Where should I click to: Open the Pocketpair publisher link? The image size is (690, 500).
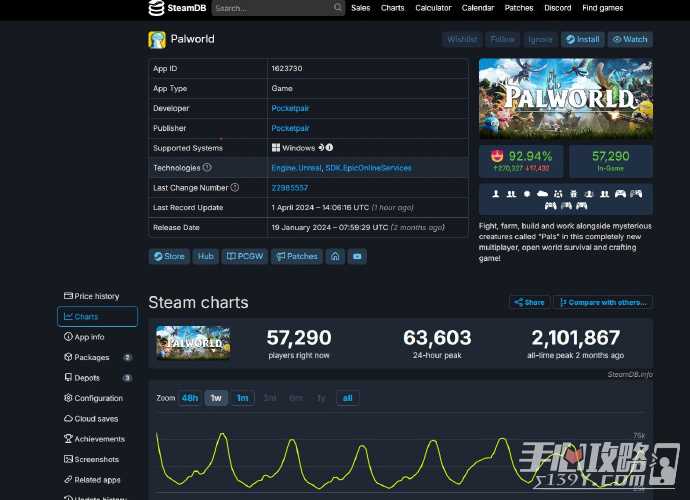tap(290, 128)
